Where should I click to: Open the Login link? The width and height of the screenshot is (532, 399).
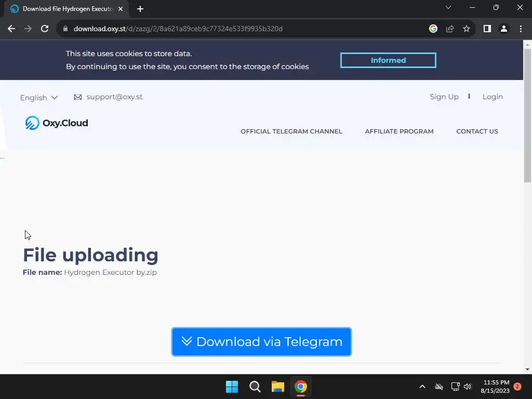pos(493,97)
